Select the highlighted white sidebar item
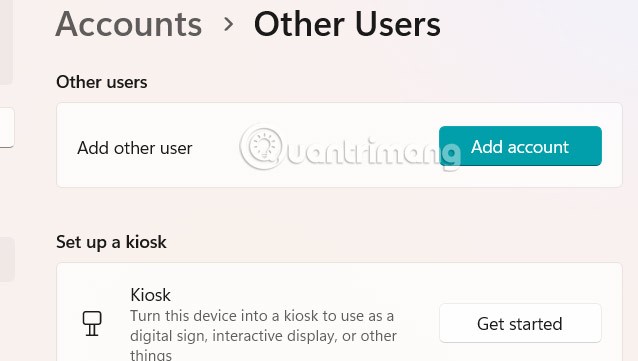This screenshot has height=361, width=638. coord(7,127)
